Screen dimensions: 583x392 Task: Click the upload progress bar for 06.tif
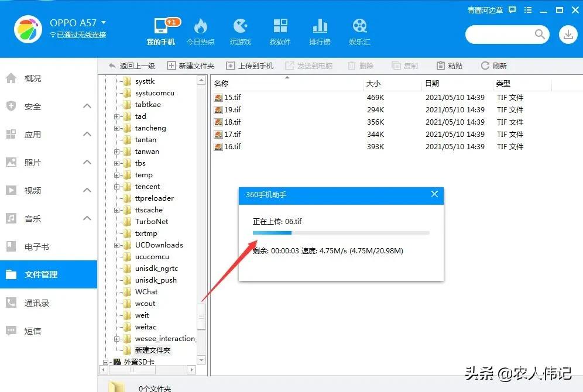pos(339,233)
